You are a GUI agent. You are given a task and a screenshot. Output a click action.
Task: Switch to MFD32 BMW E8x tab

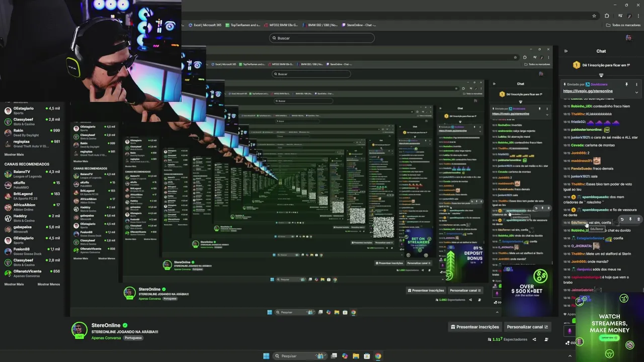282,25
